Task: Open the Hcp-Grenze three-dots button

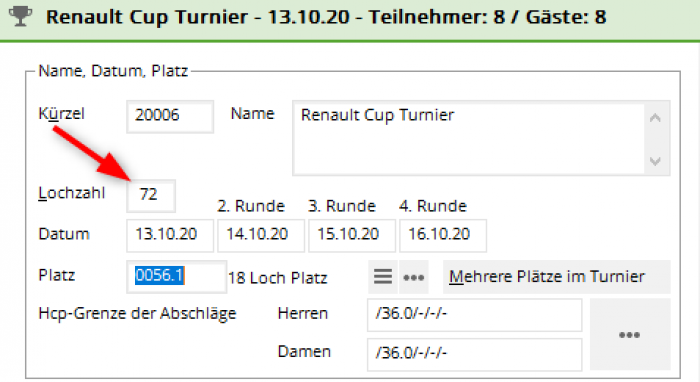Action: point(629,334)
